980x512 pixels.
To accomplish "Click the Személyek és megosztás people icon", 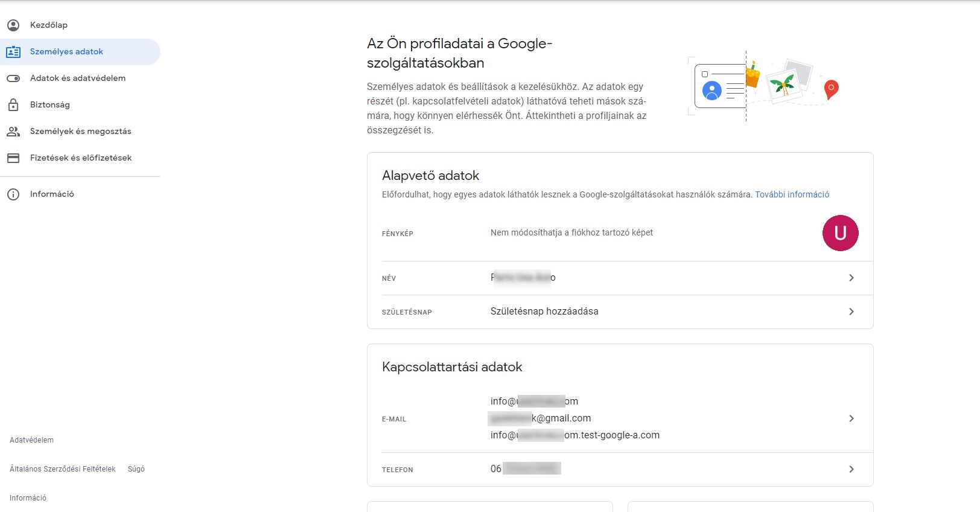I will (x=13, y=132).
